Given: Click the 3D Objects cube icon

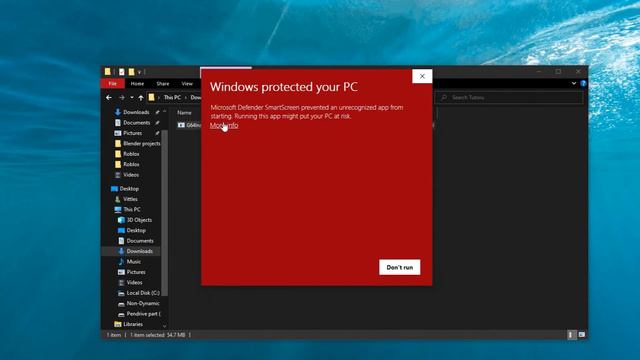Looking at the screenshot, I should pos(121,220).
